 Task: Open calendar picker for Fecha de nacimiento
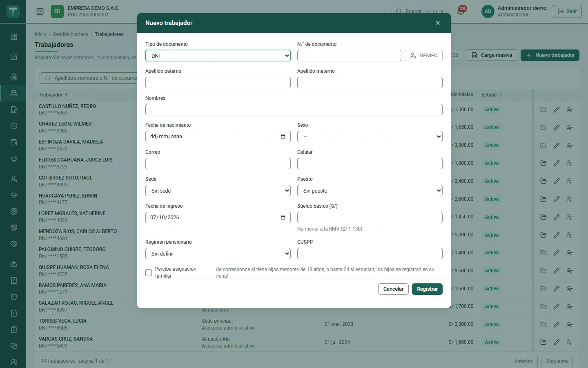coord(283,137)
